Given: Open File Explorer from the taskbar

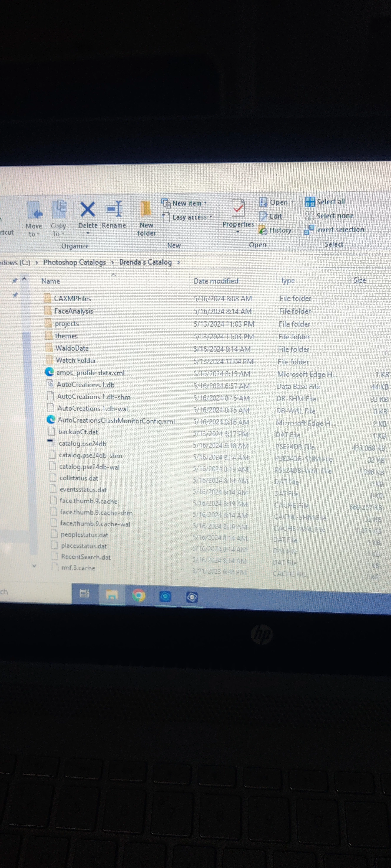Looking at the screenshot, I should click(x=112, y=594).
